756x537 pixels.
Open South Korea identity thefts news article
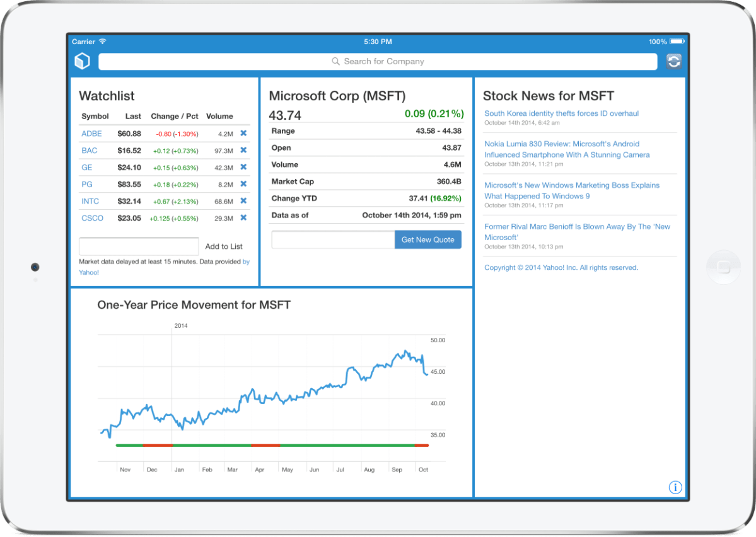(x=561, y=113)
